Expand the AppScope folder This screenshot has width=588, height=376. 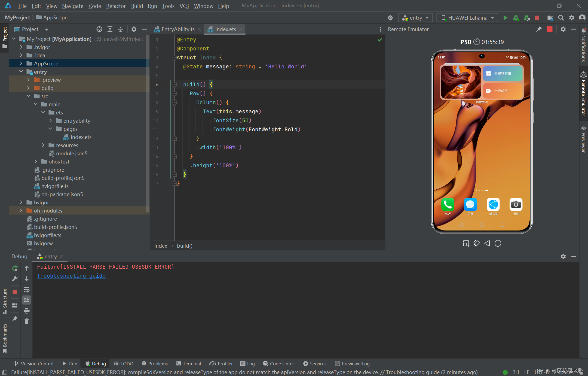click(21, 63)
